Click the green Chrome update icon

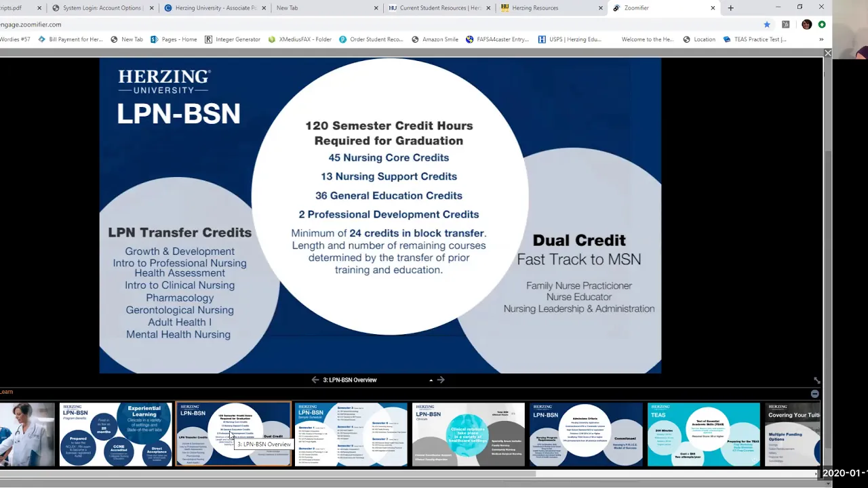pyautogui.click(x=821, y=24)
